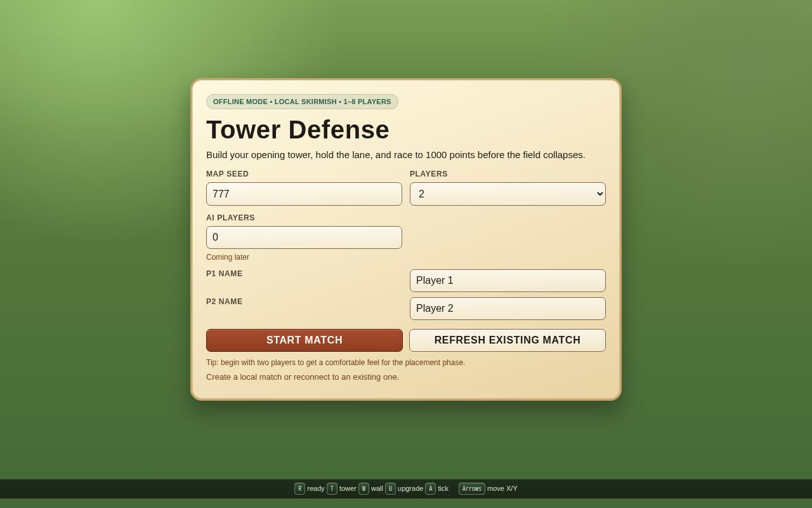Edit the Player 2 name field
812x508 pixels.
(x=507, y=309)
